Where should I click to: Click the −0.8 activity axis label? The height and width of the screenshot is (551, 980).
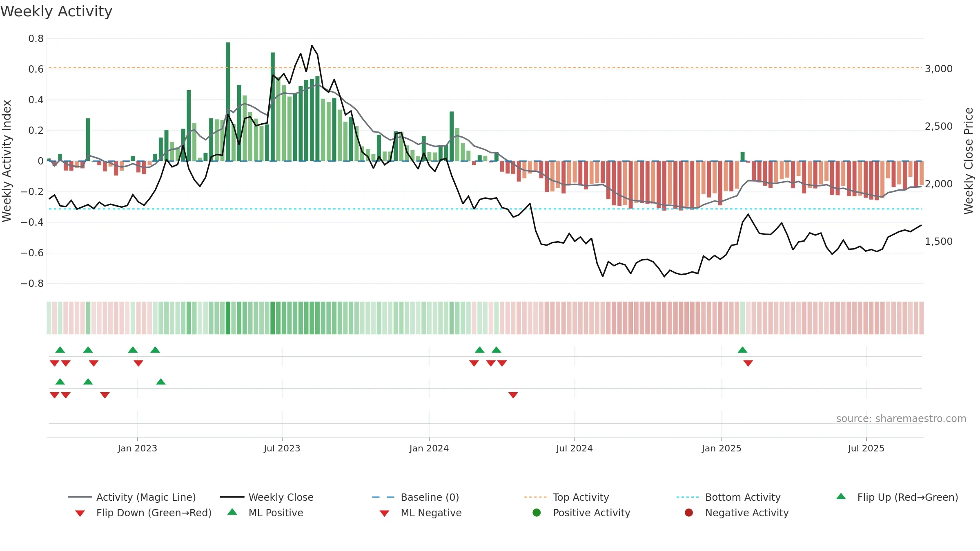click(x=32, y=283)
